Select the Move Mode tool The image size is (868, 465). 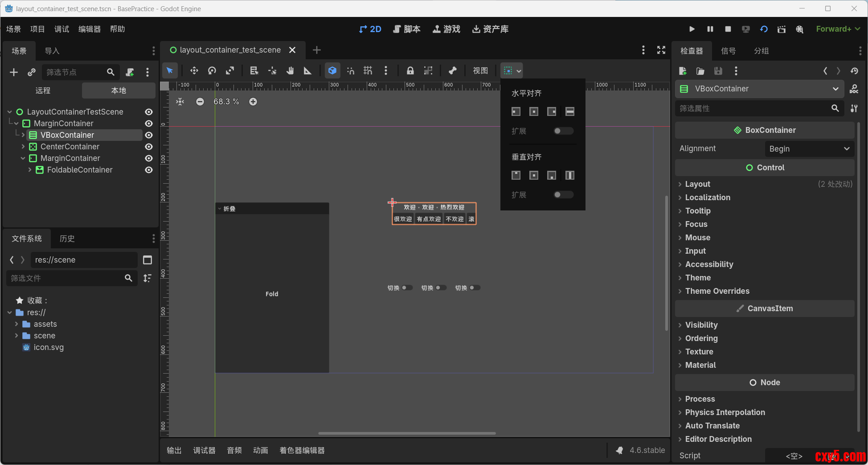pos(194,70)
